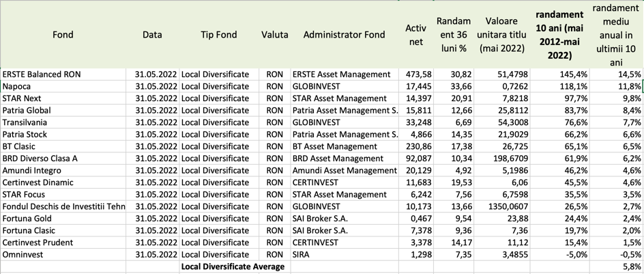Select the 'Data' column header
Screen dimensions: 644x274
pos(152,35)
